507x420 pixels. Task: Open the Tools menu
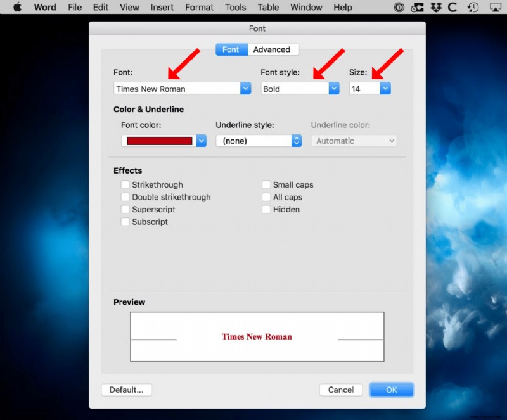click(235, 7)
